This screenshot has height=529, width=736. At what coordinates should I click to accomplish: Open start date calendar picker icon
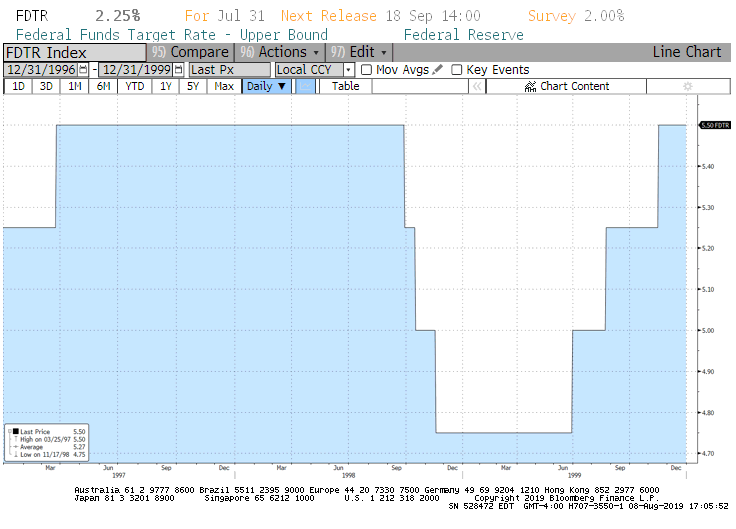(x=82, y=70)
